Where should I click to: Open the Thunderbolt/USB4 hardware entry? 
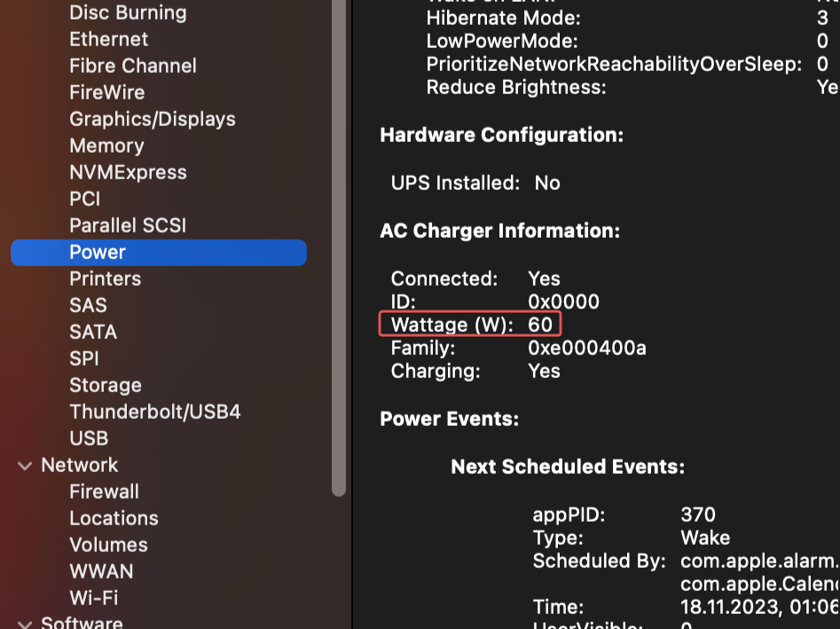click(x=155, y=412)
